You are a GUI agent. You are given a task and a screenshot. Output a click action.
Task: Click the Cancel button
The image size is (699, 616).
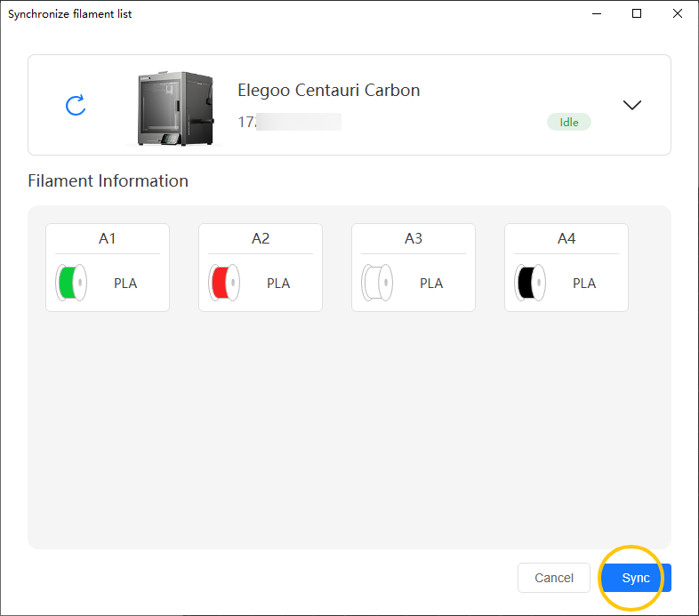(554, 578)
